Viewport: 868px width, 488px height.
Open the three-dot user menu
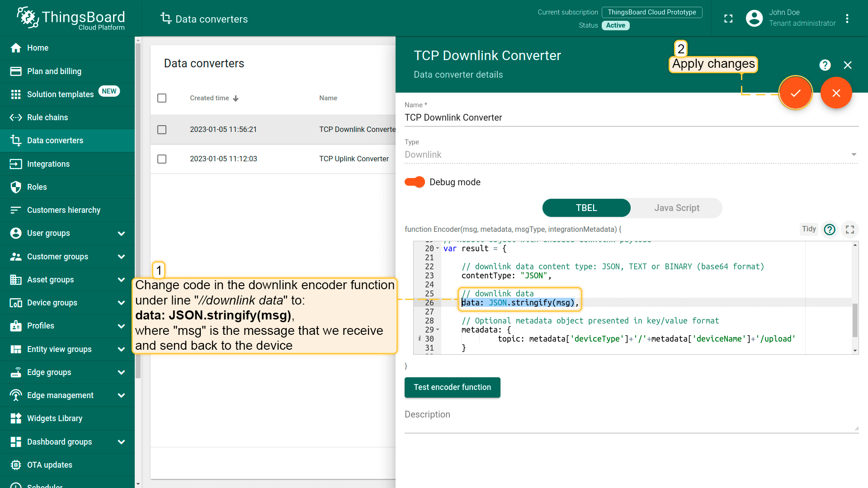(x=847, y=19)
